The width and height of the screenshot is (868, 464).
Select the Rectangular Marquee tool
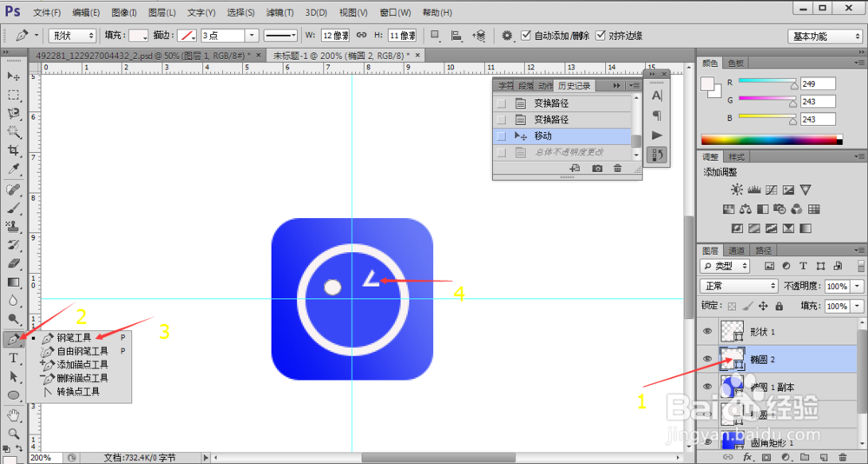14,95
